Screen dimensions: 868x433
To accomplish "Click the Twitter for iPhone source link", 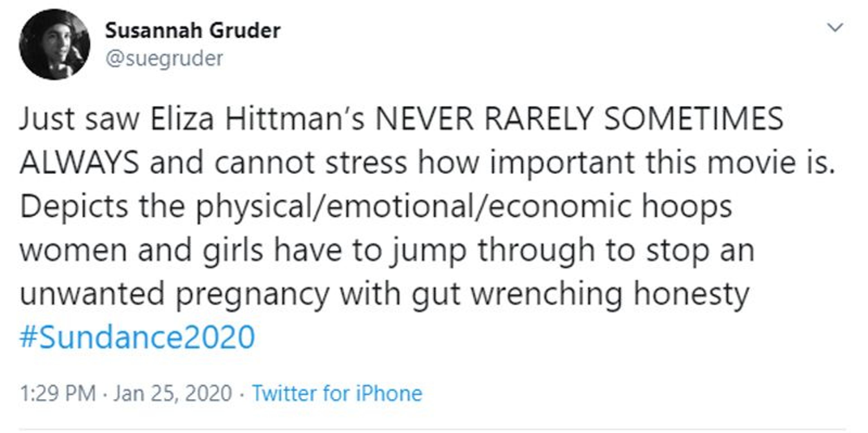I will coord(337,393).
